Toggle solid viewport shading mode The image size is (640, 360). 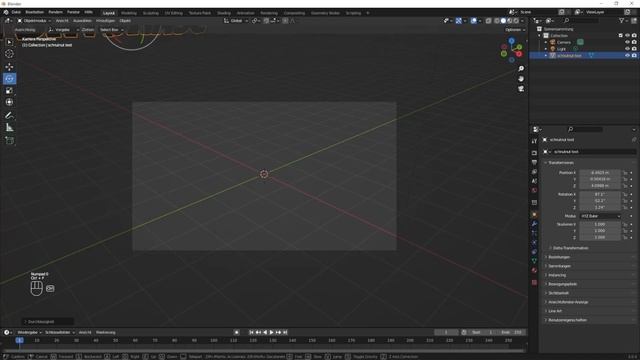pos(503,20)
